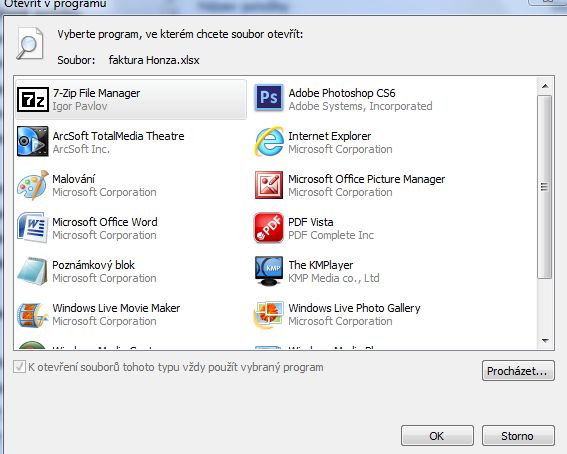Click the "faktura Honza.xlsx" file name
Viewport: 567px width, 454px height.
click(154, 60)
